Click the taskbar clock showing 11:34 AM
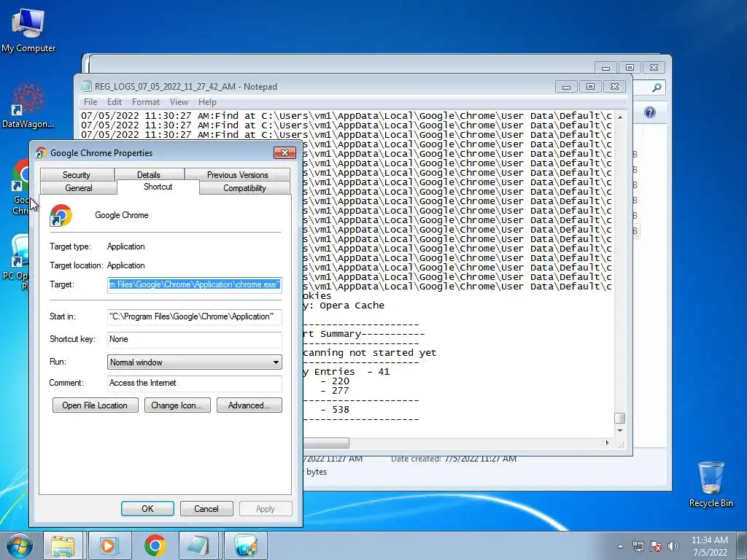Screen dimensions: 747x560 709,545
